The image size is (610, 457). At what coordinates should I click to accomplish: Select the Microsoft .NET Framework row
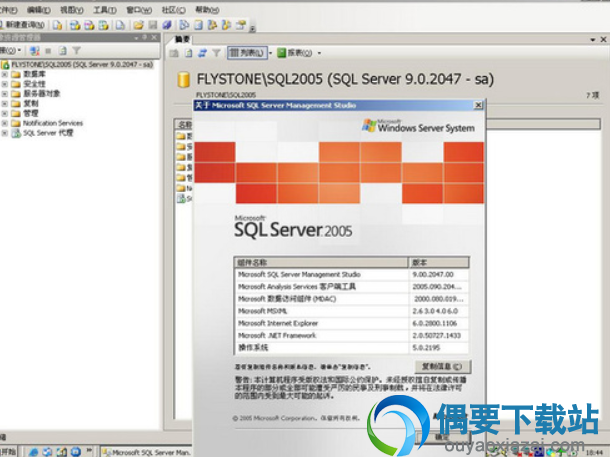point(352,335)
